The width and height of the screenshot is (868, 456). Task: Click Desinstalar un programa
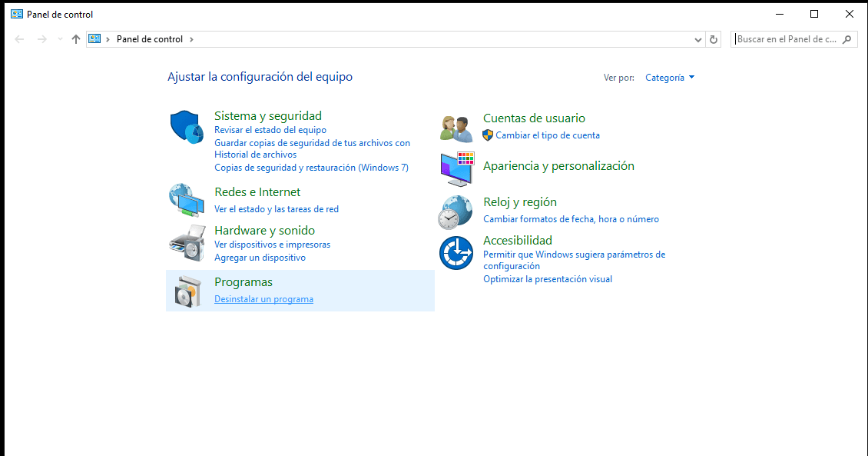coord(263,299)
